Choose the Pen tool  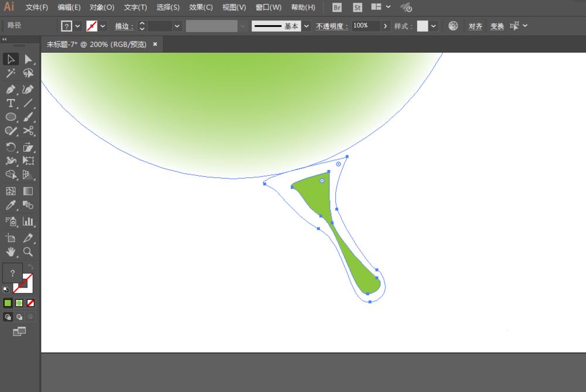pyautogui.click(x=10, y=89)
